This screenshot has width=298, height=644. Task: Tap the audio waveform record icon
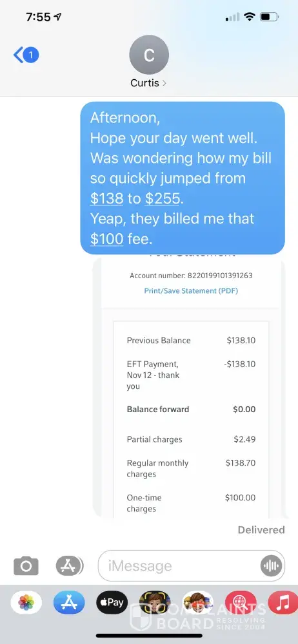pyautogui.click(x=272, y=566)
